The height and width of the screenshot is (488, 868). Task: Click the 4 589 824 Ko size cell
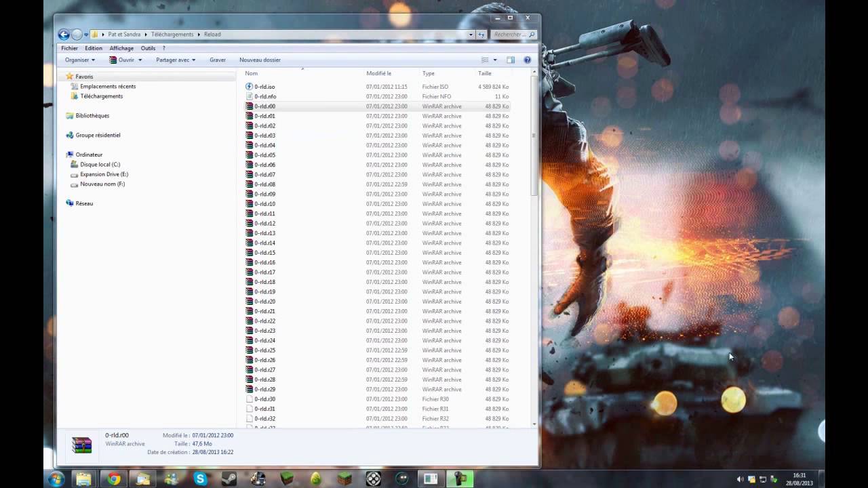493,87
